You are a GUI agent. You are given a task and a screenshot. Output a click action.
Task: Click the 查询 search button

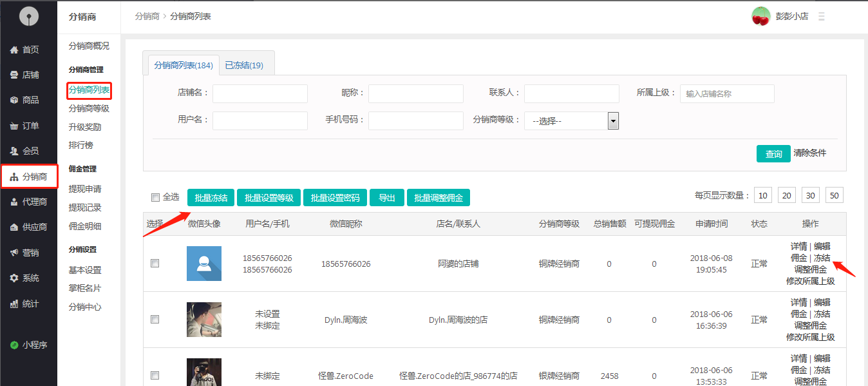point(773,153)
